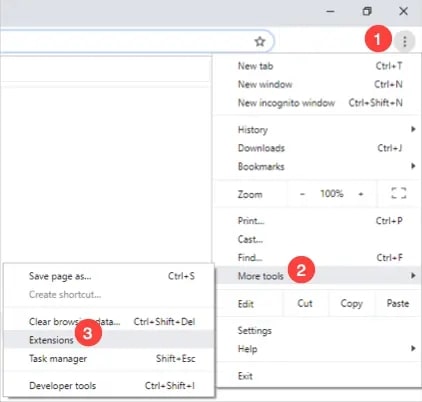This screenshot has width=422, height=402.
Task: Expand the Help submenu arrow
Action: tap(413, 348)
